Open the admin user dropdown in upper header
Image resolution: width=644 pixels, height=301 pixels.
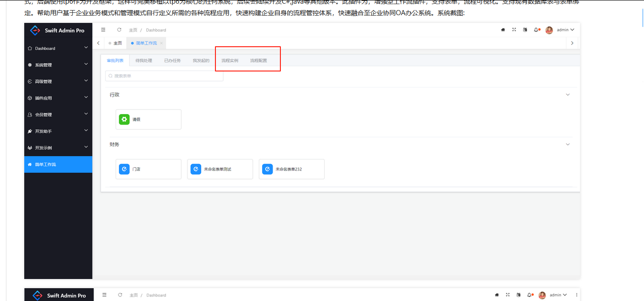[564, 30]
